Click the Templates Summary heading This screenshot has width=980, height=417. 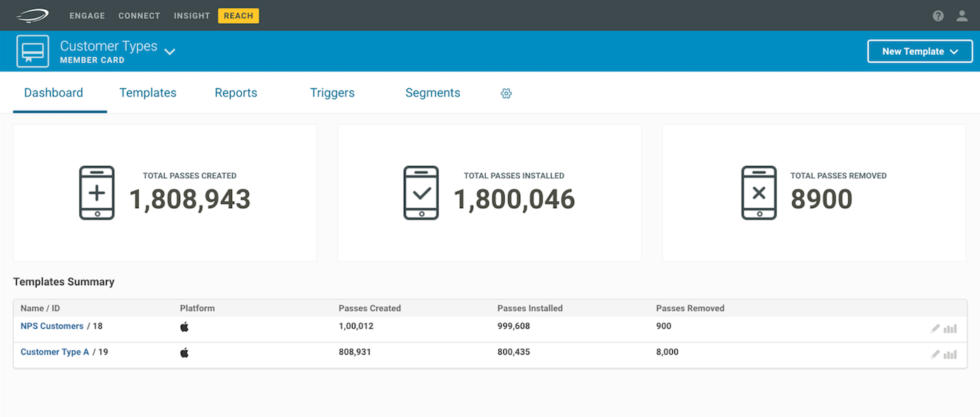(64, 282)
